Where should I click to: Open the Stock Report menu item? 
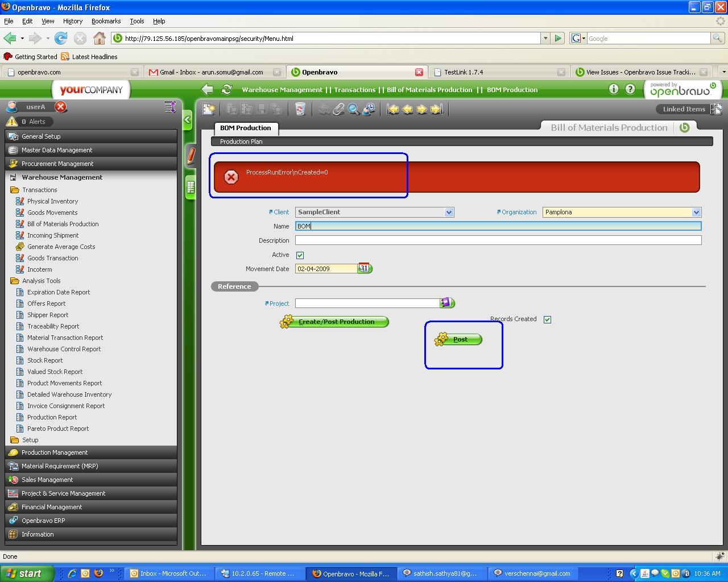click(x=45, y=360)
